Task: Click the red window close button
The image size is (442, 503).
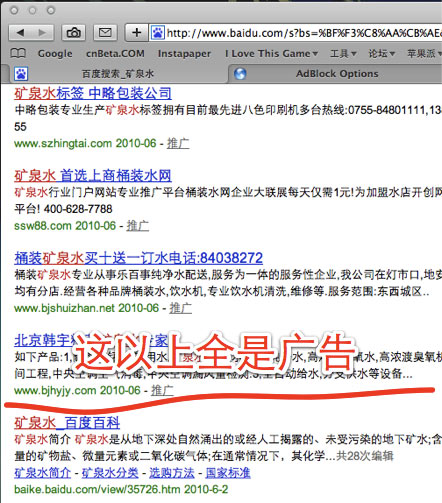Action: pyautogui.click(x=14, y=11)
